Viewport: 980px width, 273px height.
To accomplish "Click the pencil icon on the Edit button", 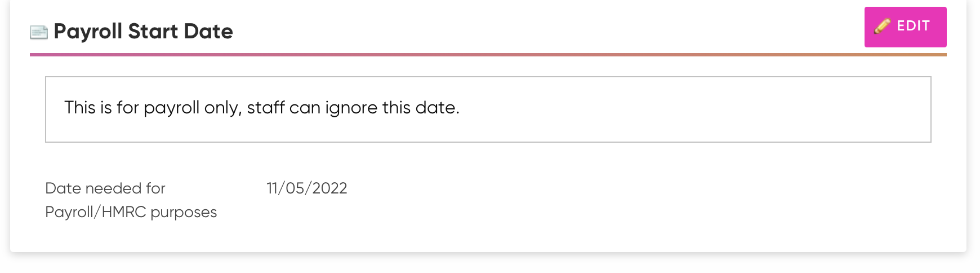I will click(x=882, y=26).
